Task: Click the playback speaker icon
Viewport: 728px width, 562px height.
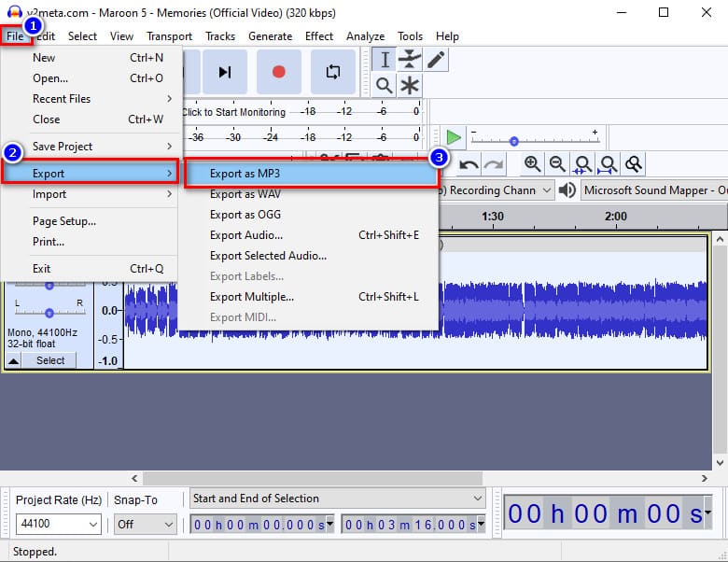Action: (567, 190)
